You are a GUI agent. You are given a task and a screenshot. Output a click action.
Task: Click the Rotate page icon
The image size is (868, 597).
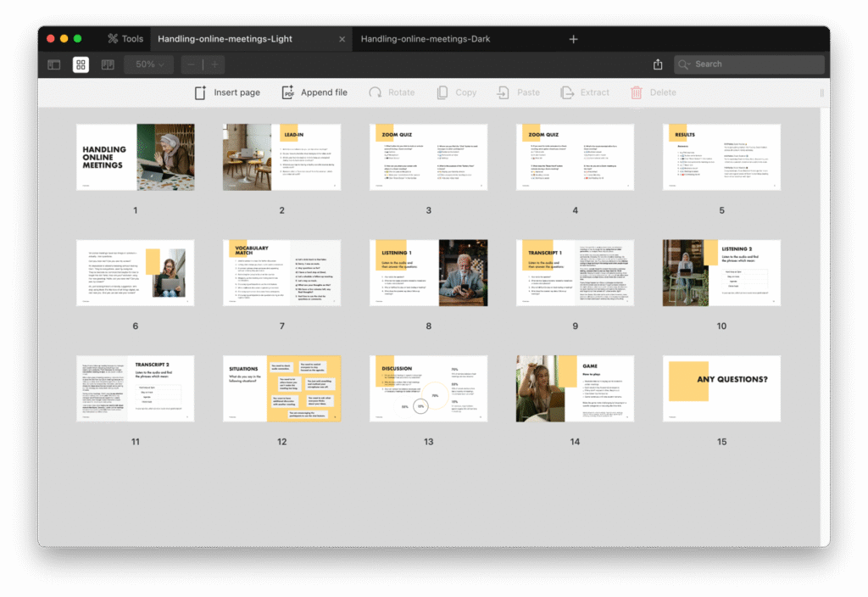tap(392, 92)
